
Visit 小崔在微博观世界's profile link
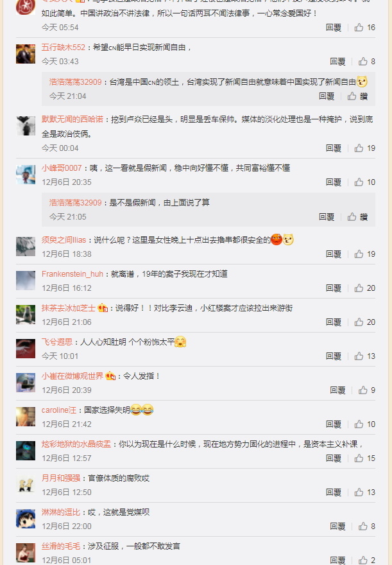pyautogui.click(x=72, y=376)
